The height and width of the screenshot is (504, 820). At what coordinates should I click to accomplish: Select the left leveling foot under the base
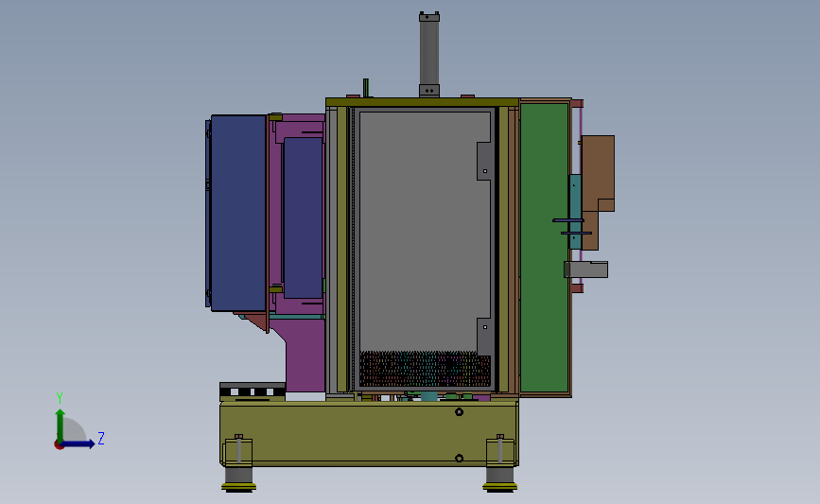point(238,478)
